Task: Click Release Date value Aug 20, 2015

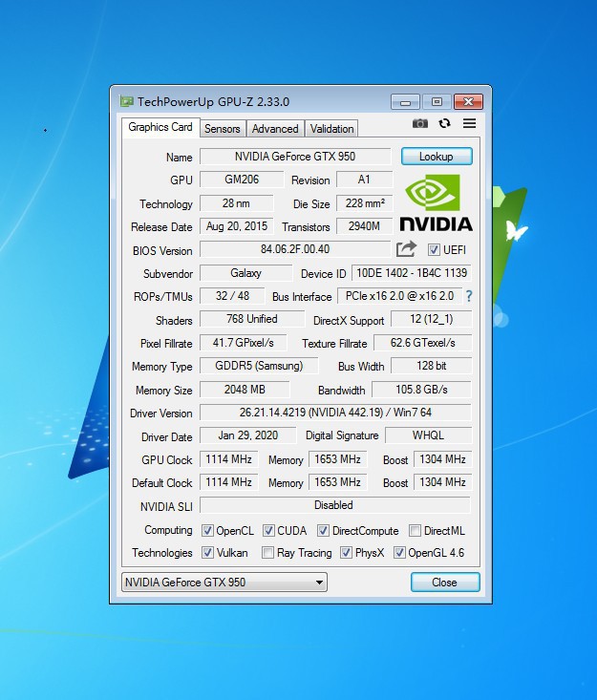Action: (x=236, y=226)
